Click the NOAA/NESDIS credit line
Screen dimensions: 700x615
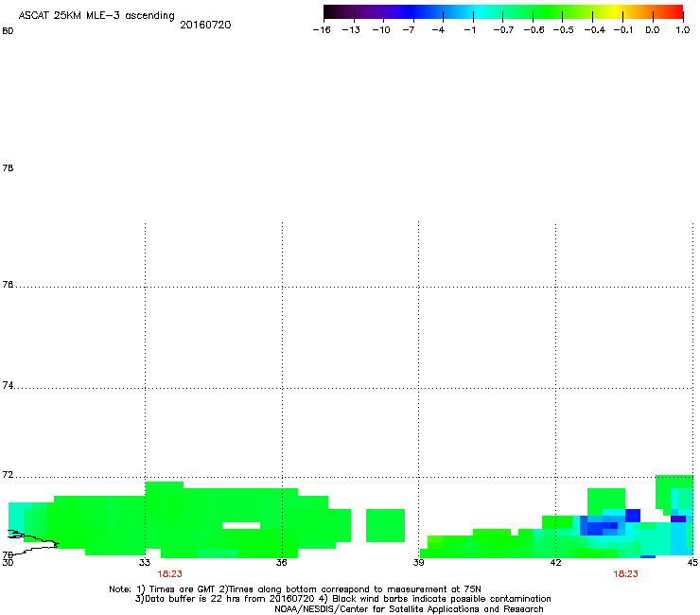pyautogui.click(x=409, y=609)
